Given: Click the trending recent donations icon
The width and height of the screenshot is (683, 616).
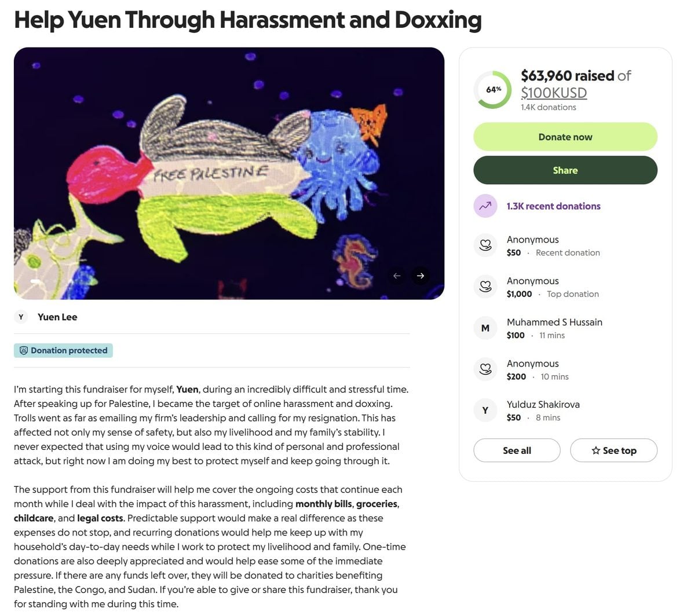Looking at the screenshot, I should 485,206.
